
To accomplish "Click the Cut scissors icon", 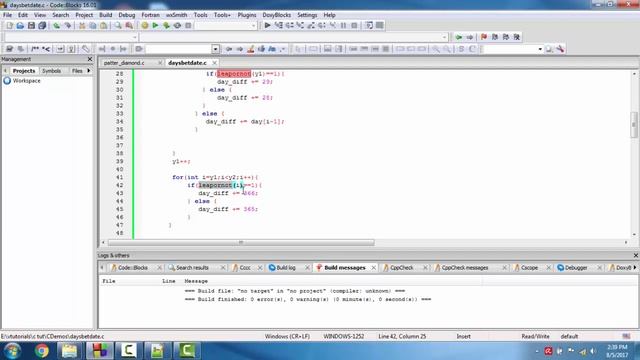I will 82,25.
